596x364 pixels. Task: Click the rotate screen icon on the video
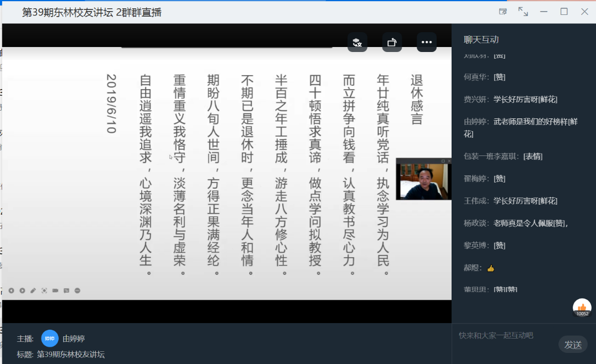click(392, 42)
